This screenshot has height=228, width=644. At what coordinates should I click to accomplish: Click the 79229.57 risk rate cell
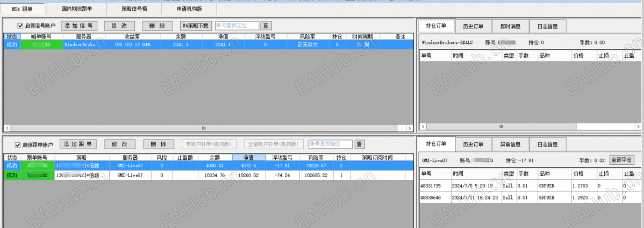click(x=316, y=165)
